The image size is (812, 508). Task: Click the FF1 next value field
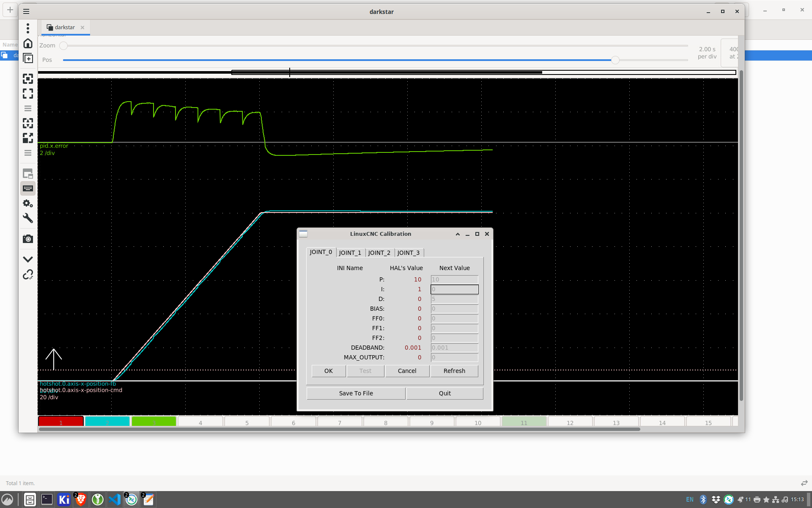coord(455,328)
